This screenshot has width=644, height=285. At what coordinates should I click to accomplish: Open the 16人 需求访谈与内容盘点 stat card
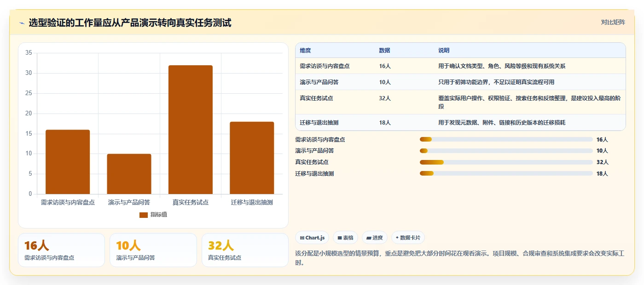coord(61,250)
